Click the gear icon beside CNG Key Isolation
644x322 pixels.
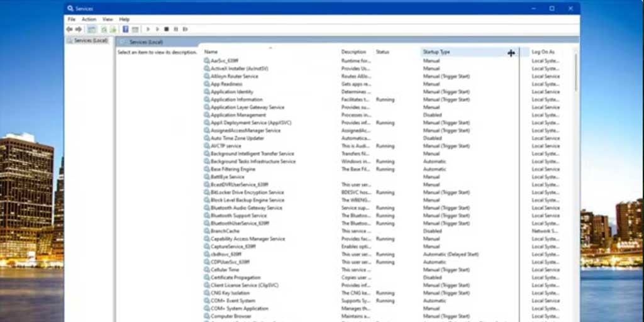pyautogui.click(x=207, y=293)
